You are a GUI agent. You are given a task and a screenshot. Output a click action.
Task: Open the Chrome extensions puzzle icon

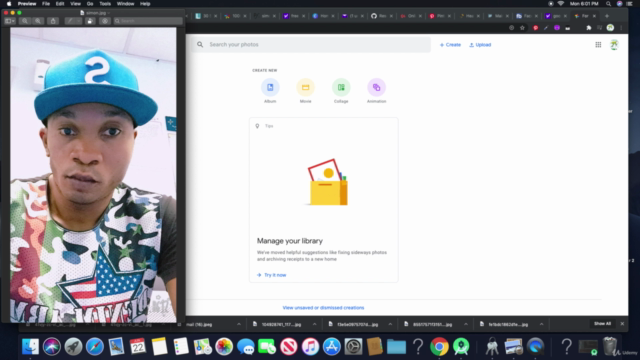589,28
